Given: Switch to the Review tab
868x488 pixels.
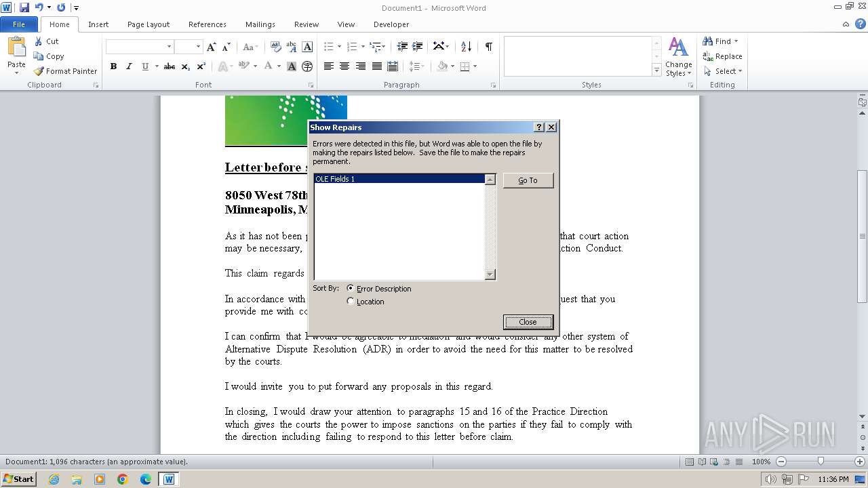Looking at the screenshot, I should pyautogui.click(x=307, y=24).
